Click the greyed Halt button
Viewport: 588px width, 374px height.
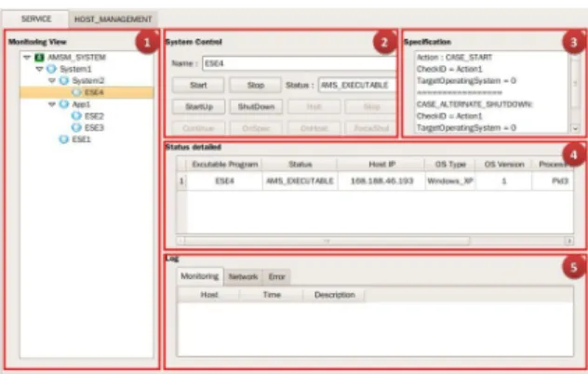pyautogui.click(x=314, y=107)
